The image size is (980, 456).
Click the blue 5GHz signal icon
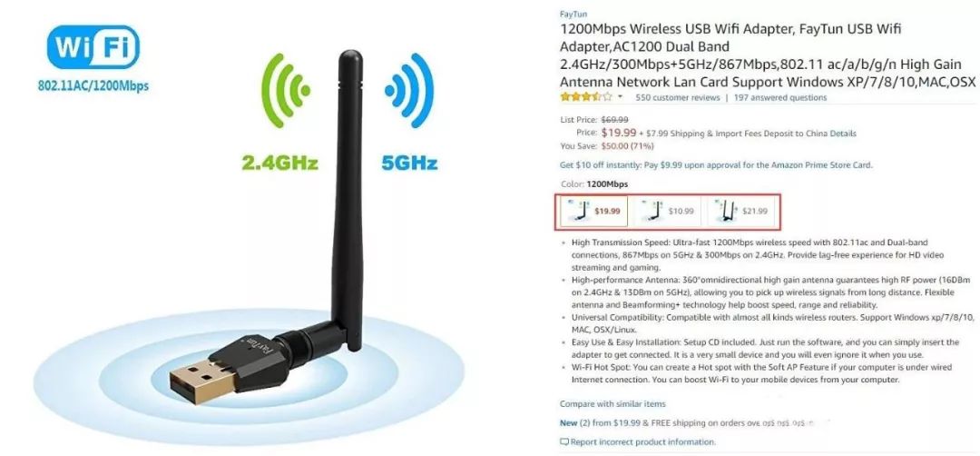tap(409, 90)
